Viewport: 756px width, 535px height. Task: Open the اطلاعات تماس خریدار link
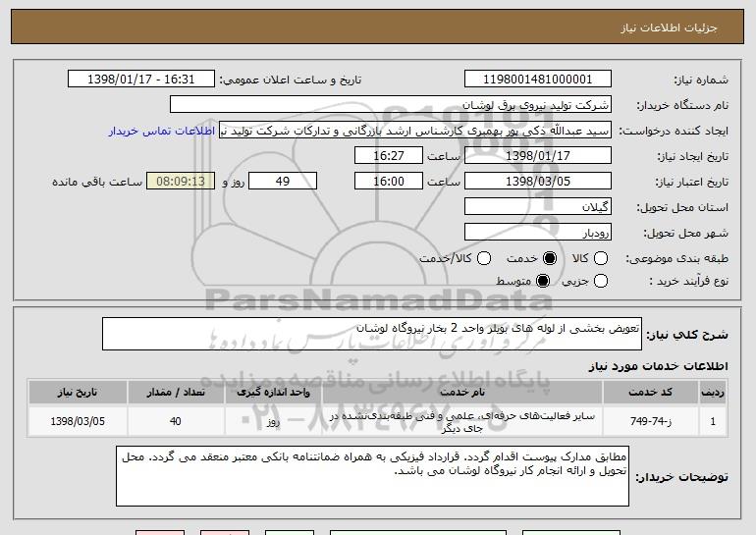(x=162, y=131)
